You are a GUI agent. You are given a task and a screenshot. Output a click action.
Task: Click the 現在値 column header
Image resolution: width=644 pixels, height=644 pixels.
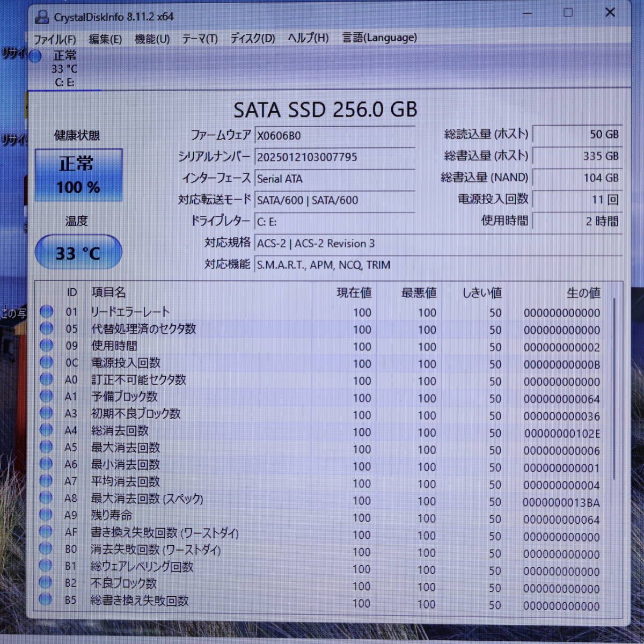[354, 293]
